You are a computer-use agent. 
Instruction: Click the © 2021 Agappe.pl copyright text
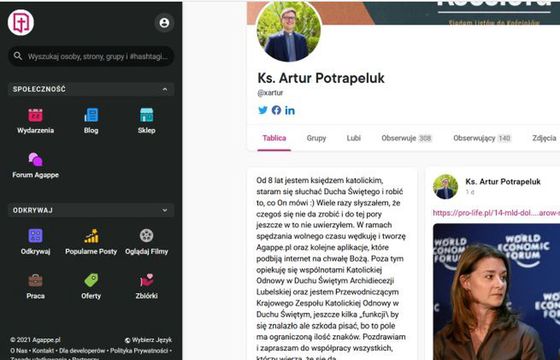pos(35,340)
